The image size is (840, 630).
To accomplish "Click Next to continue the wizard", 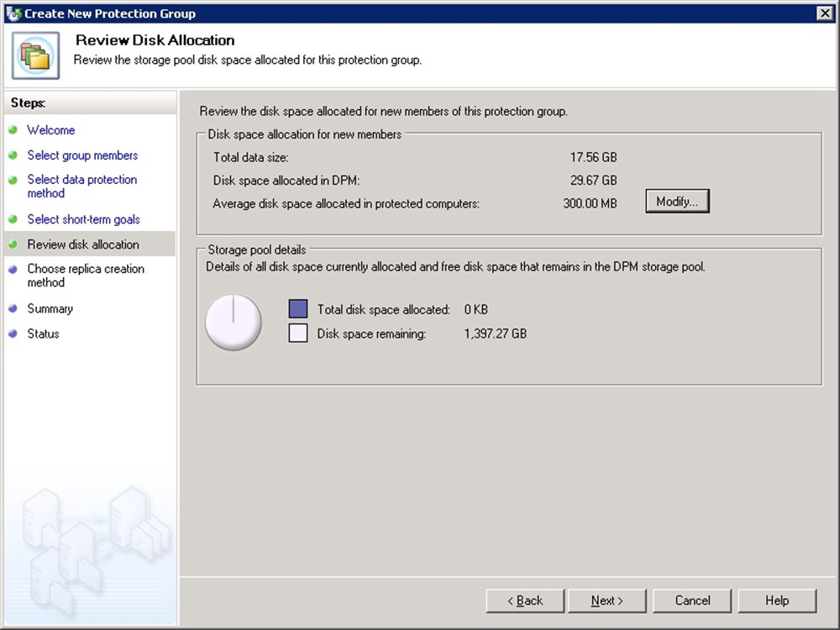I will click(606, 601).
